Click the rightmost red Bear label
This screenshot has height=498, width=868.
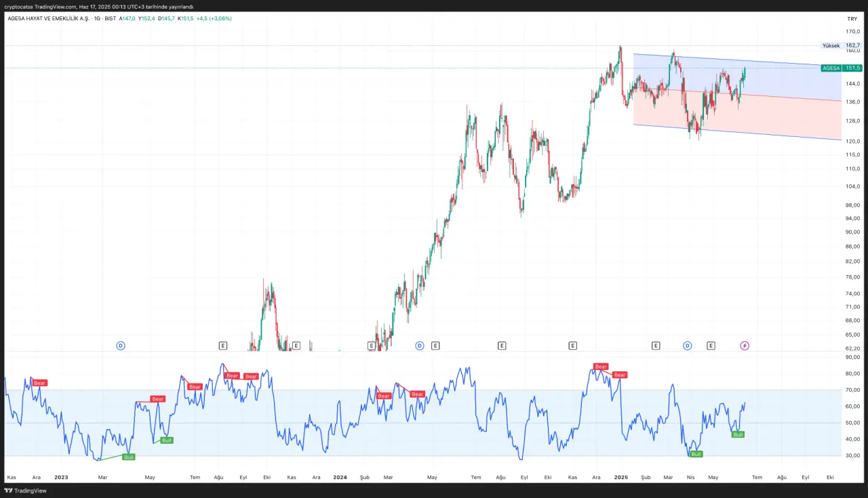click(x=620, y=375)
